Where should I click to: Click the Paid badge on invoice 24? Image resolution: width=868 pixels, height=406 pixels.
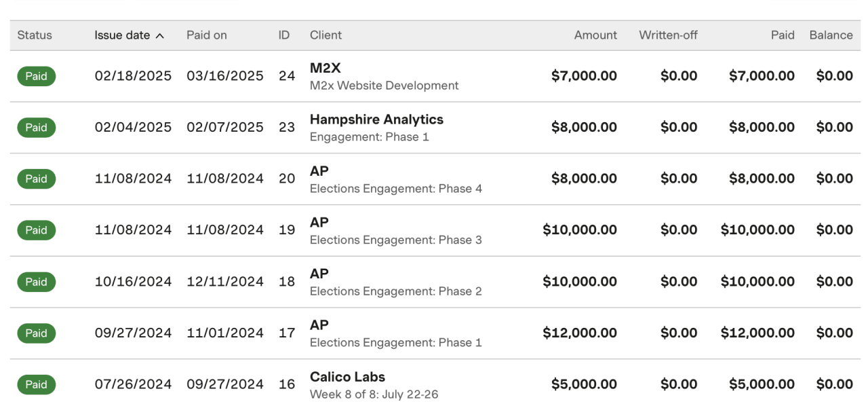pyautogui.click(x=36, y=76)
